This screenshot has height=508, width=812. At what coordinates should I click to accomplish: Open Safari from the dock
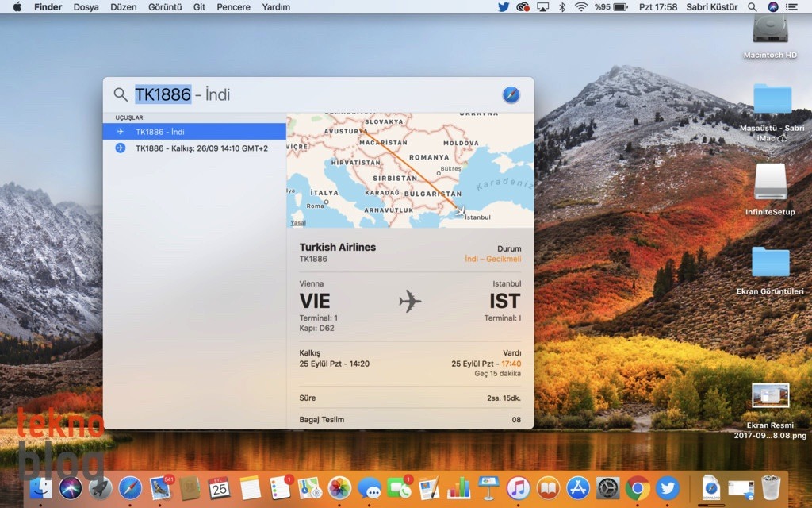coord(130,488)
